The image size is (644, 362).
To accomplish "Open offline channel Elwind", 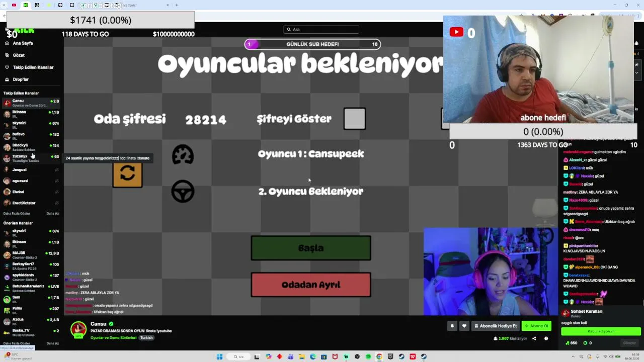I will coord(31,192).
